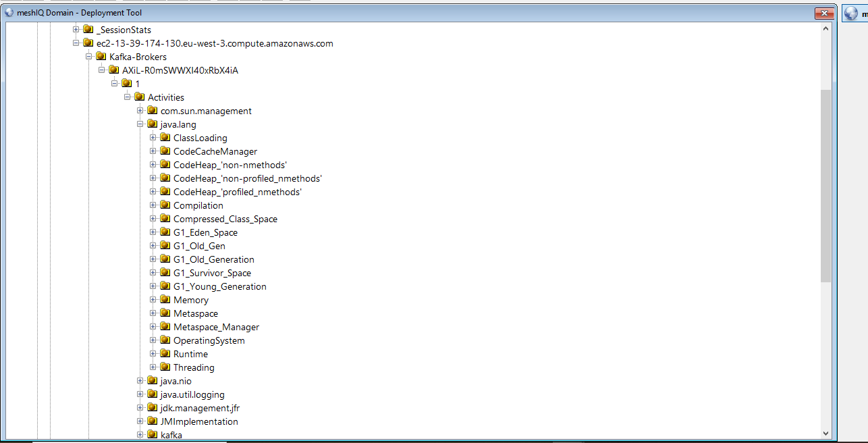The width and height of the screenshot is (868, 443).
Task: Expand the ClassLoading node
Action: click(x=153, y=138)
